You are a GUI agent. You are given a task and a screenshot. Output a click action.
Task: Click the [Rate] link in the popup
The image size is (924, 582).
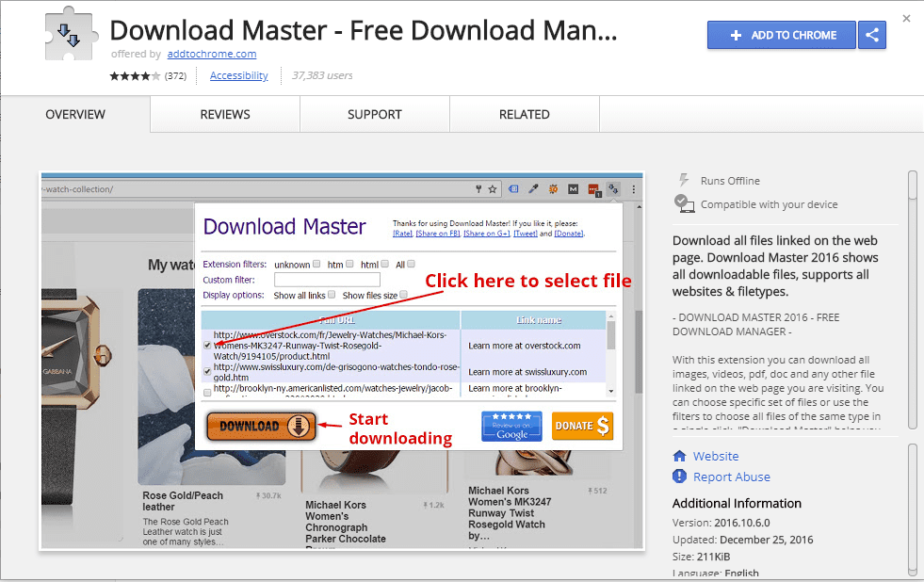click(x=402, y=234)
